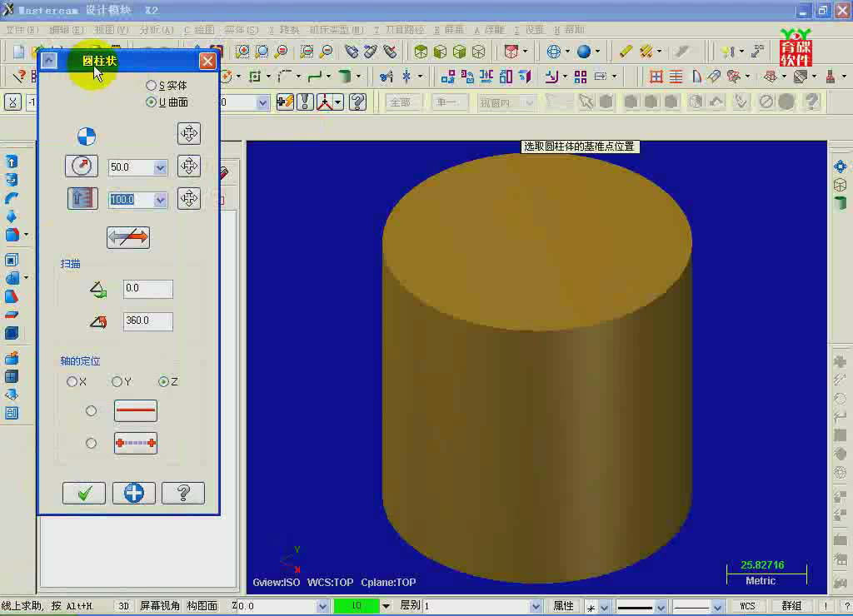Click the blank new file icon
Screen dimensions: 853x616
[18, 52]
